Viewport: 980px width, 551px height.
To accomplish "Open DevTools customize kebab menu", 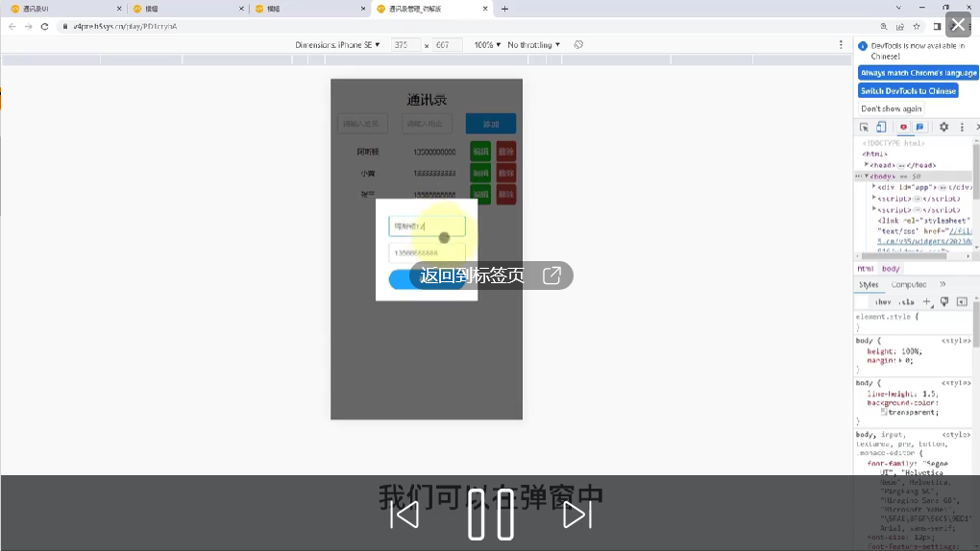I will (962, 127).
